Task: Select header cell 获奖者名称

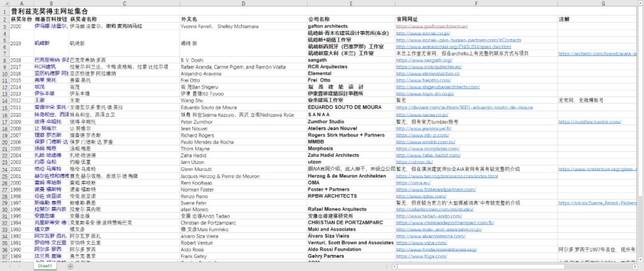Action: click(84, 19)
